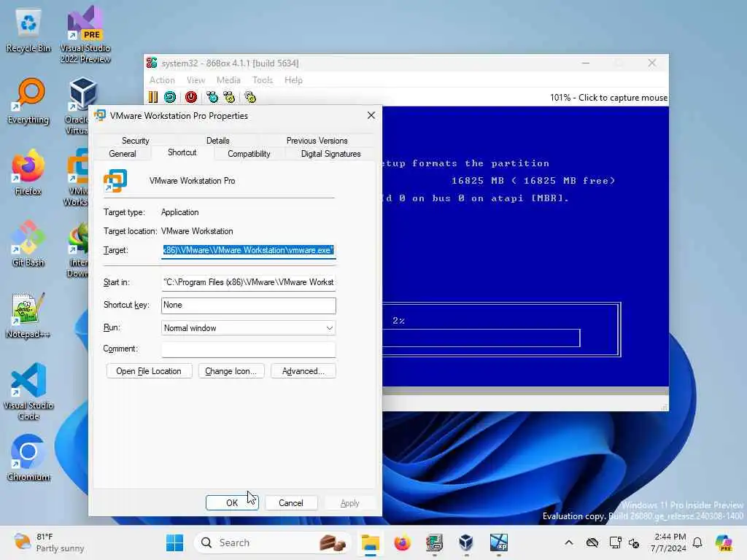Open the View menu in 86Box
This screenshot has height=560, width=747.
[196, 80]
